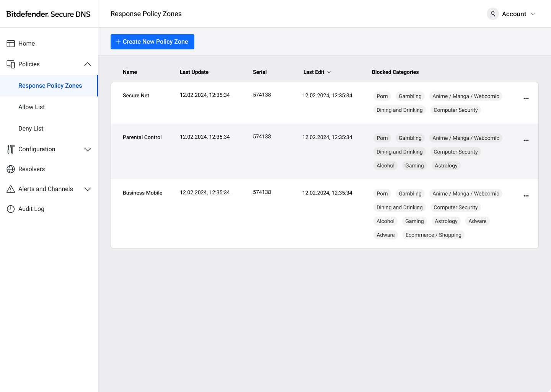Select Response Policy Zones menu item
This screenshot has width=551, height=392.
tap(49, 86)
